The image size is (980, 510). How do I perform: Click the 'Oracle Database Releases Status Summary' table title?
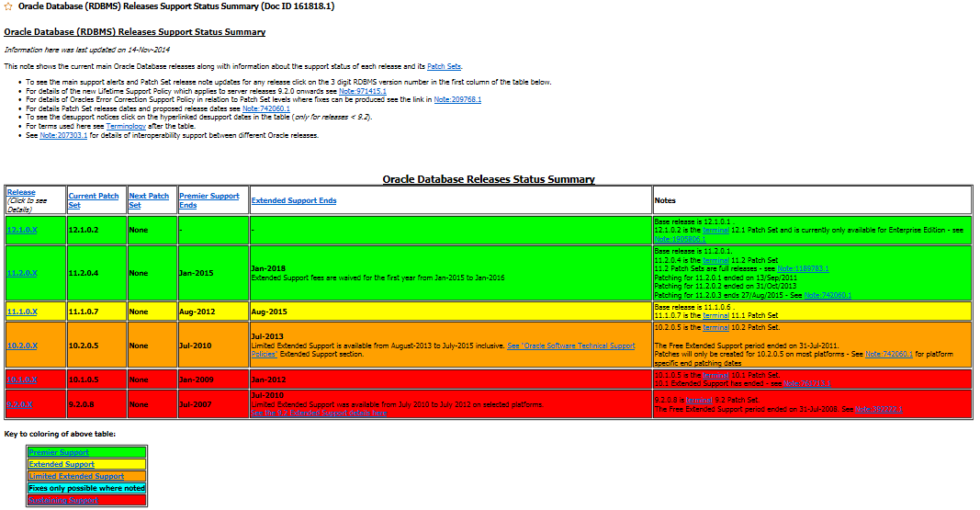point(489,179)
